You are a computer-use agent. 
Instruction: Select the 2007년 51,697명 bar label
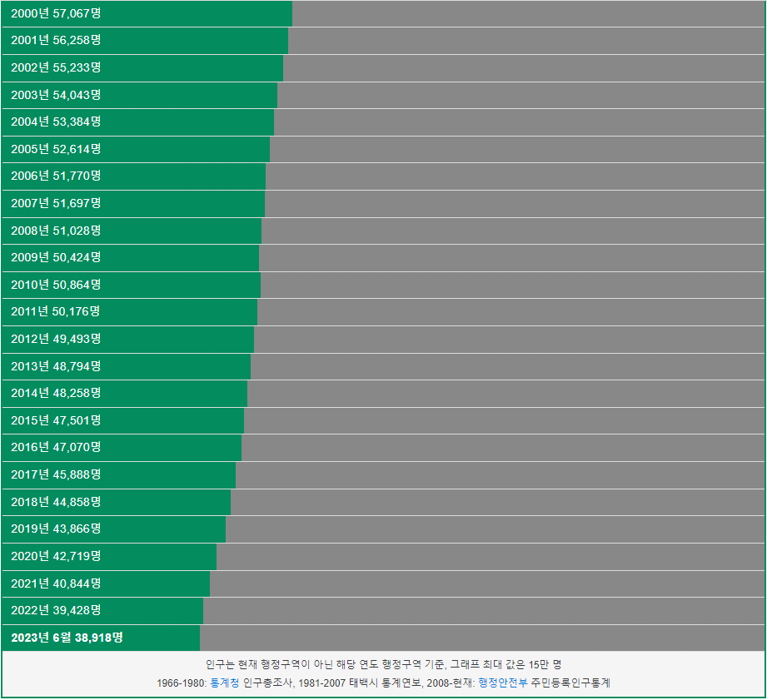pos(56,203)
